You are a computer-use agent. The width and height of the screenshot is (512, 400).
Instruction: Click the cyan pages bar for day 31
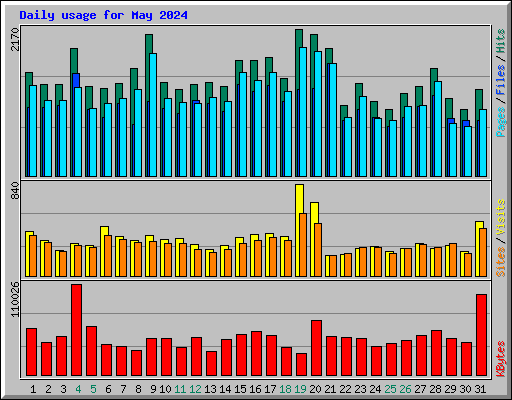pyautogui.click(x=483, y=143)
